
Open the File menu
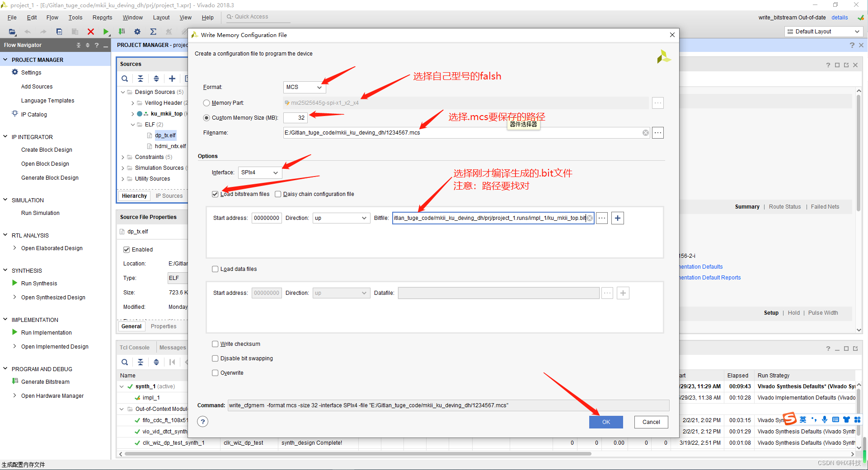(x=12, y=18)
